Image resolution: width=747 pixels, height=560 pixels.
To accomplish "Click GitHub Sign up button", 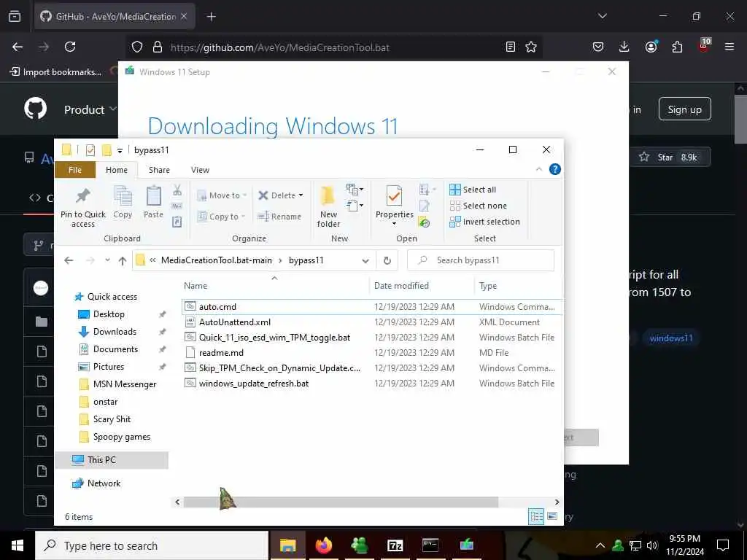I will [x=684, y=109].
